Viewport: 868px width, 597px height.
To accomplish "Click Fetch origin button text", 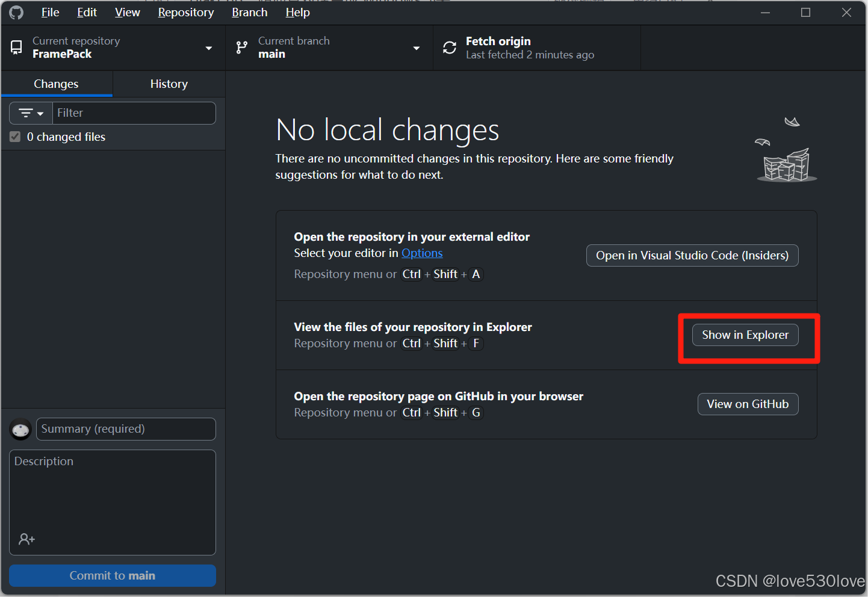I will pyautogui.click(x=498, y=41).
